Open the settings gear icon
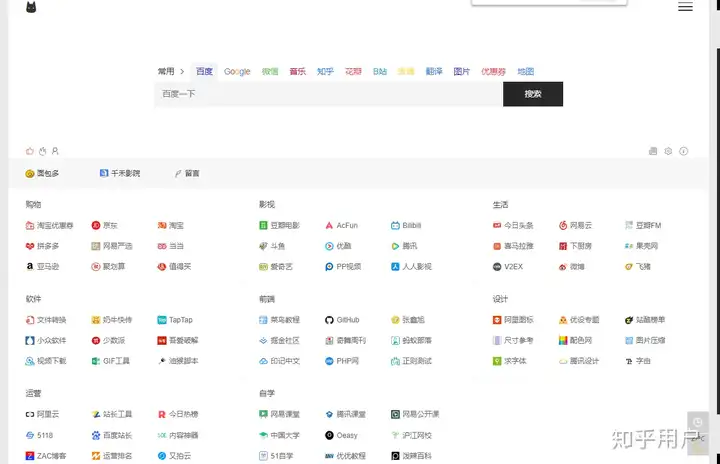Screen dimensions: 720x464 click(668, 151)
